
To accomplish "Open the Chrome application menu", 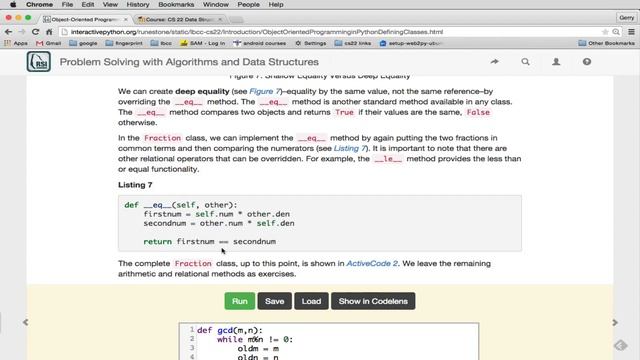I will [39, 4].
